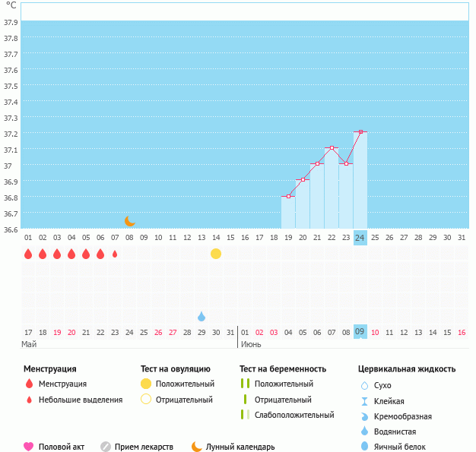Click the menstruation drop on day 04

pyautogui.click(x=71, y=254)
